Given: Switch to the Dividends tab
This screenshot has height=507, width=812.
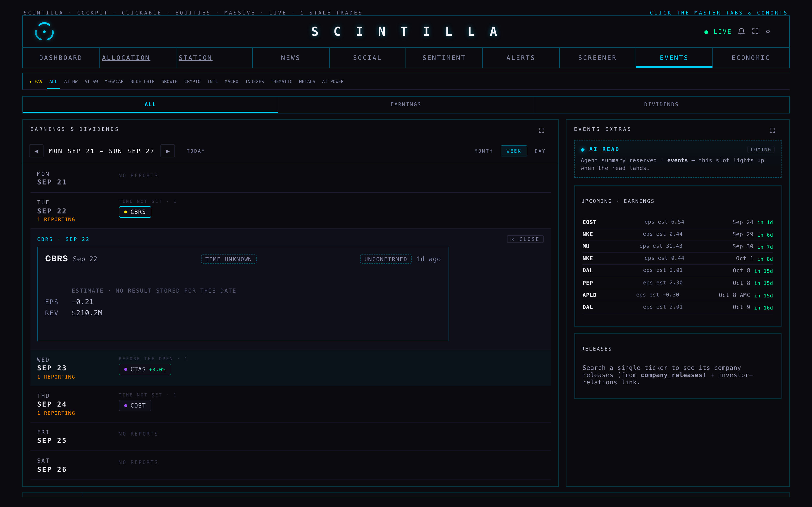Looking at the screenshot, I should [x=661, y=105].
